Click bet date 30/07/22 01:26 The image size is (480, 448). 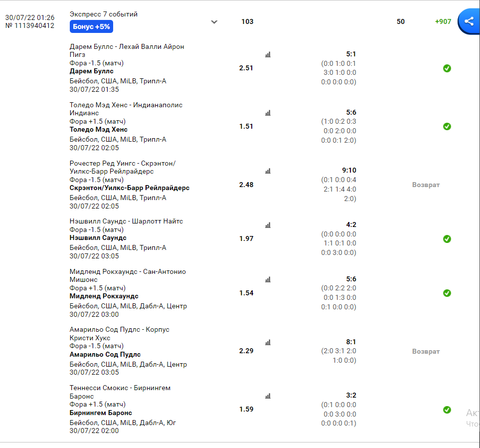(x=30, y=18)
